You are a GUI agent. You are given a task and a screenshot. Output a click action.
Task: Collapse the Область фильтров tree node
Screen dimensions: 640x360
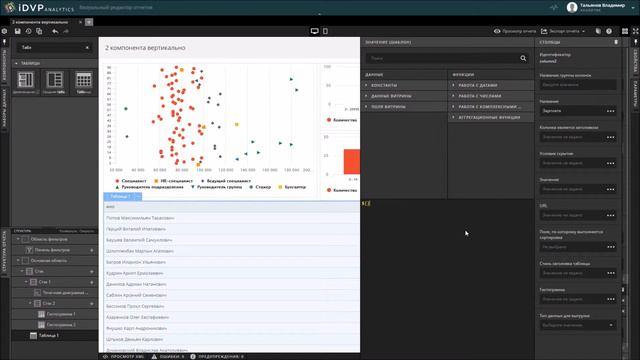point(18,239)
